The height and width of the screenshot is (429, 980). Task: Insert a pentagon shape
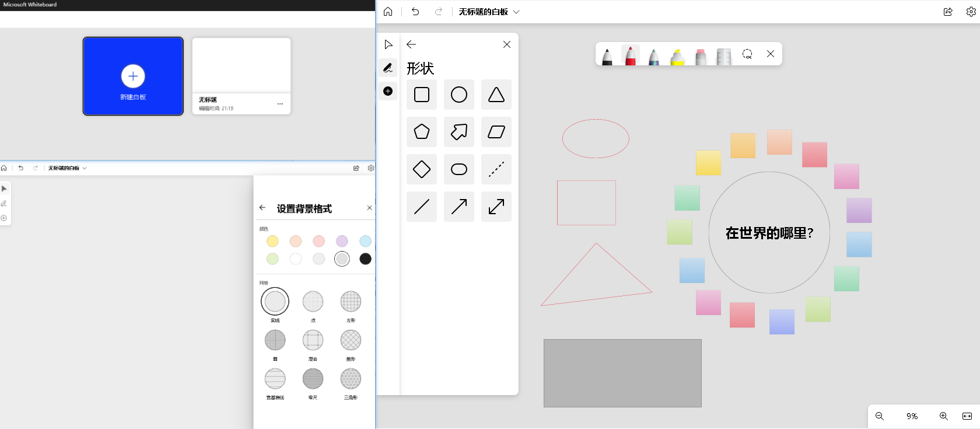pos(422,132)
